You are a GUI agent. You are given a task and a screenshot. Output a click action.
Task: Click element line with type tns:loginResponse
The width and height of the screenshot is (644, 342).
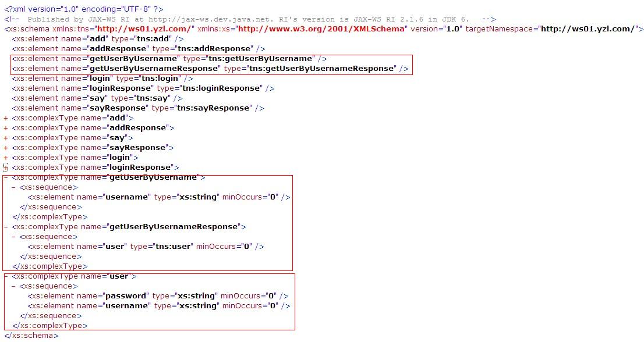[143, 88]
